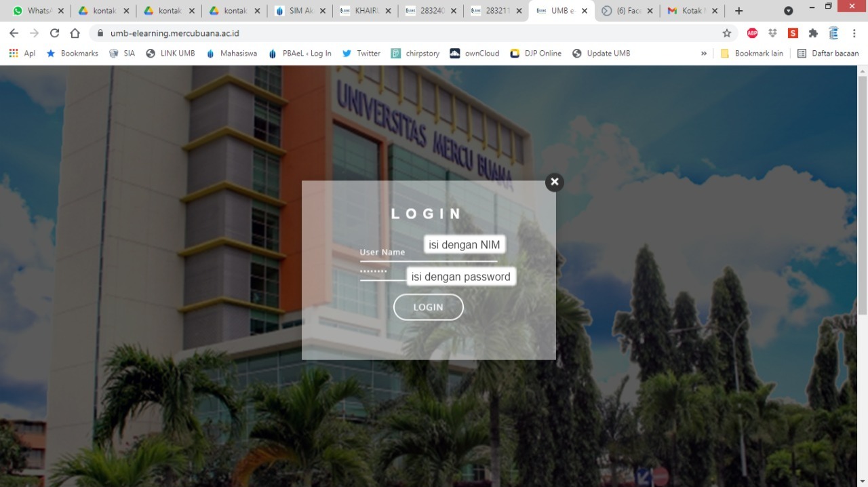Switch to the KHAIRU tab

pyautogui.click(x=366, y=11)
